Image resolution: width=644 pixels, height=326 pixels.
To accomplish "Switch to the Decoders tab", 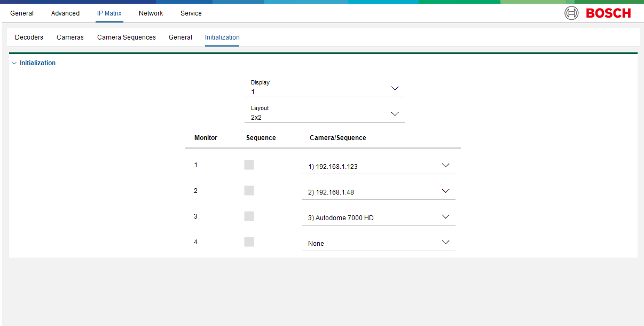I will (29, 37).
